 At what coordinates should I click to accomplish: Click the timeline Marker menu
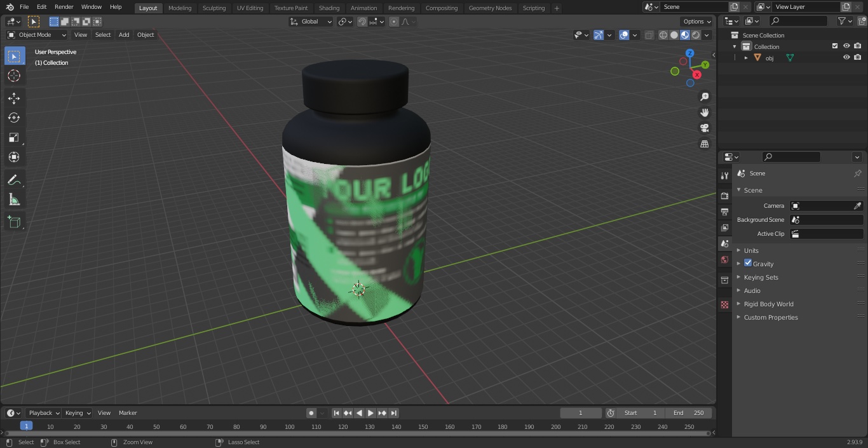[x=128, y=413]
